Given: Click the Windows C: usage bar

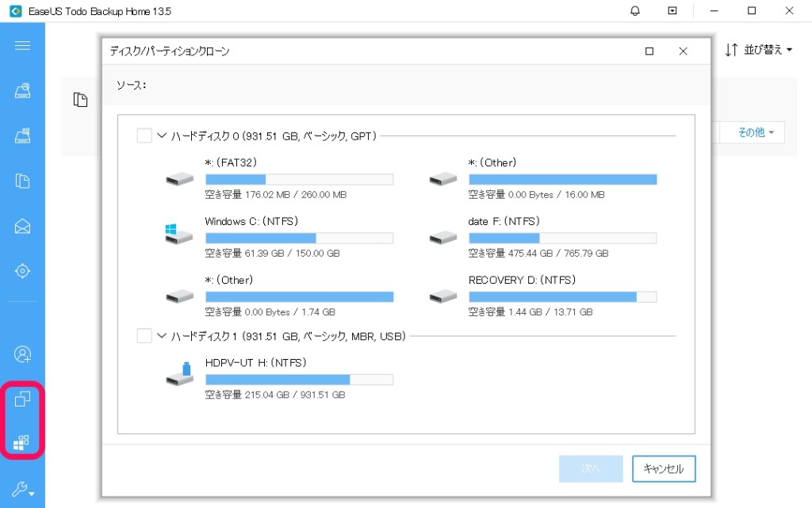Looking at the screenshot, I should 299,238.
